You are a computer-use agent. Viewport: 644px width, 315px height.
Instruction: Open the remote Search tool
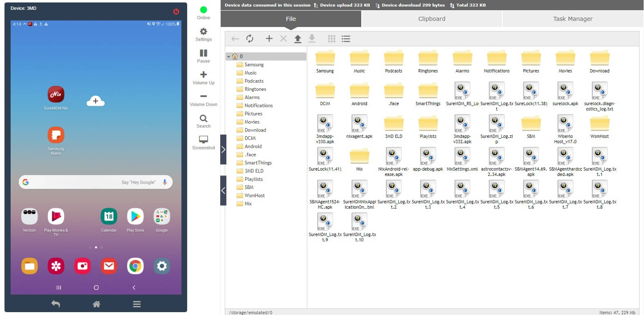[x=203, y=121]
